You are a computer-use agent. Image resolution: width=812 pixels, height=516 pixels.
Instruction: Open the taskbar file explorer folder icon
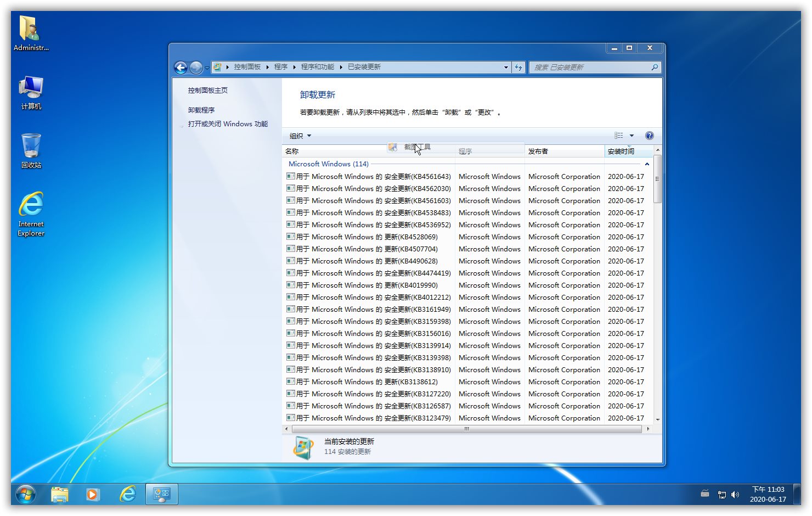tap(59, 494)
